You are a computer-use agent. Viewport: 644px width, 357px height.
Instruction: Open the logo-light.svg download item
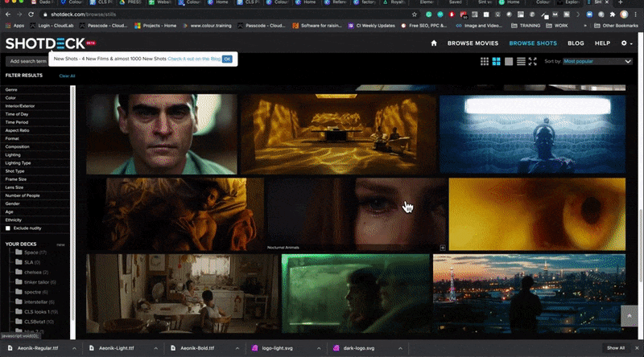[x=277, y=348]
